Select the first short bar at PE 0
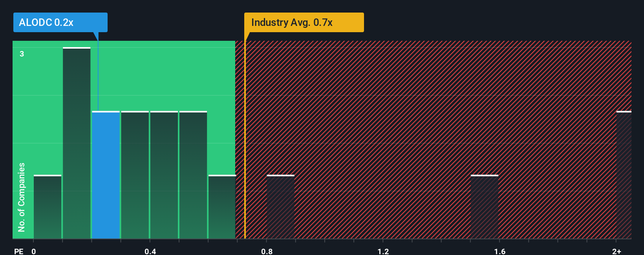The height and width of the screenshot is (255, 644). [x=48, y=207]
